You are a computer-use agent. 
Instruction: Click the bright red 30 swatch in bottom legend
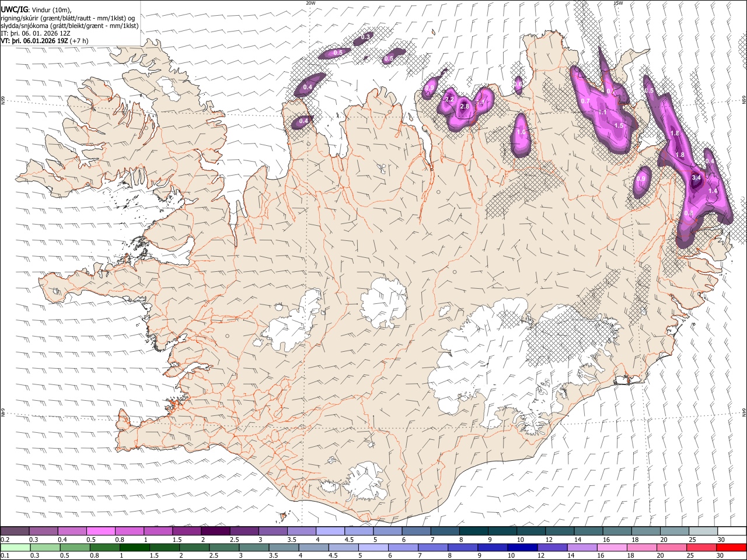coord(731,547)
